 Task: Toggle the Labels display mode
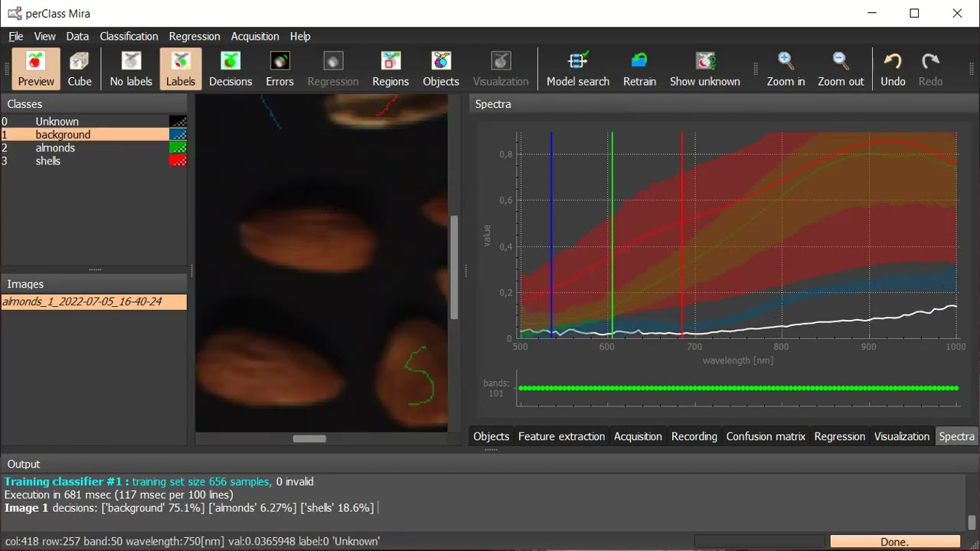[181, 69]
